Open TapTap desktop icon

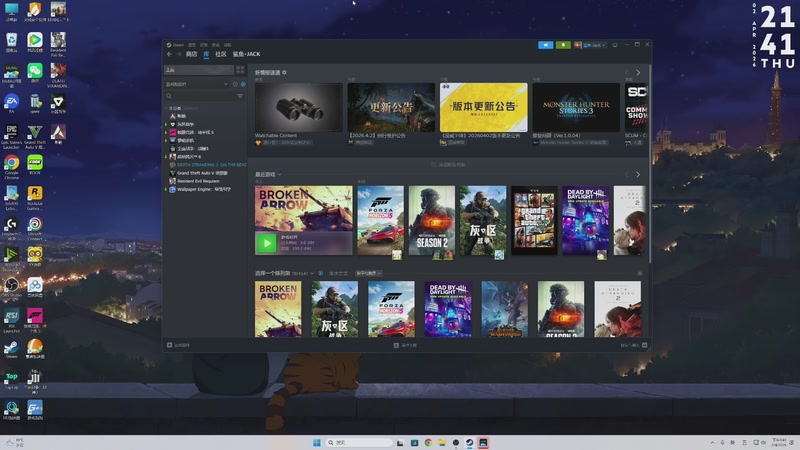click(x=11, y=379)
